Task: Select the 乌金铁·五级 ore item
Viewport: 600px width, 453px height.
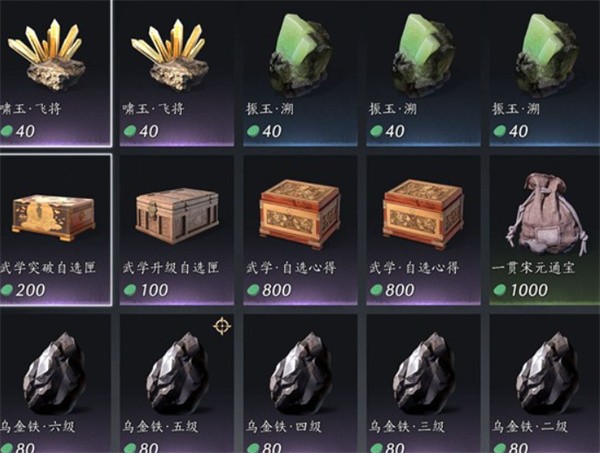Action: click(x=177, y=384)
